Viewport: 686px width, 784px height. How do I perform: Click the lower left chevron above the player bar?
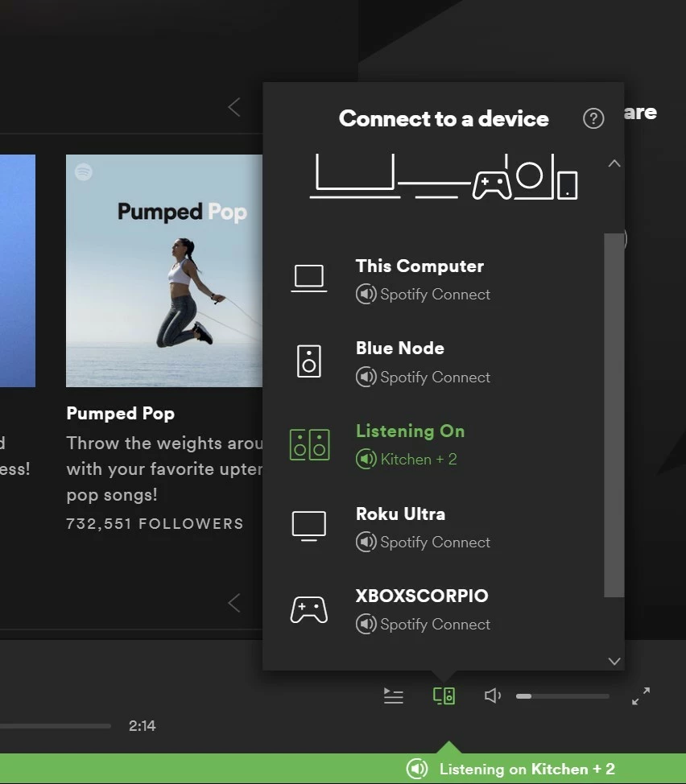pyautogui.click(x=234, y=603)
